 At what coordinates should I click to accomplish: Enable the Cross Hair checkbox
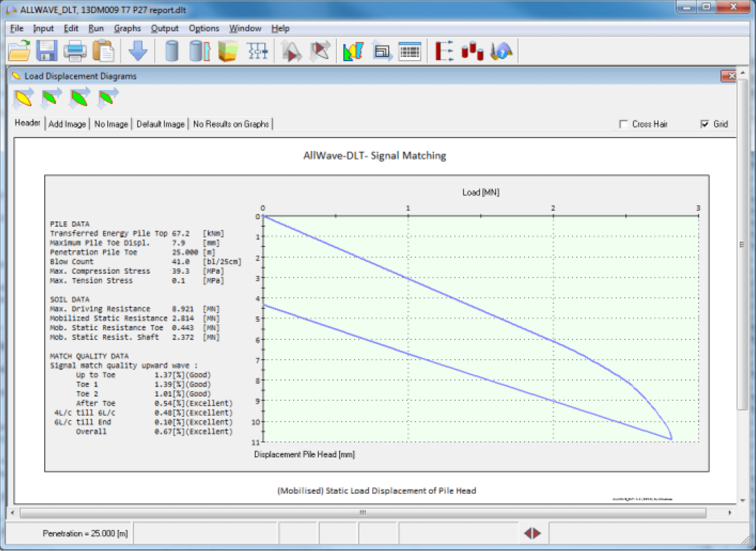coord(623,124)
